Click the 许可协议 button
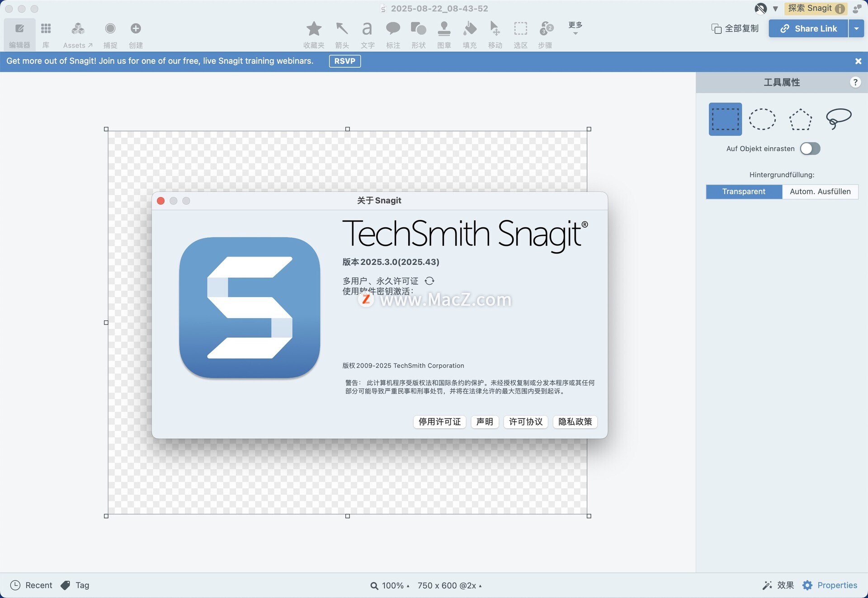This screenshot has width=868, height=598. (526, 422)
